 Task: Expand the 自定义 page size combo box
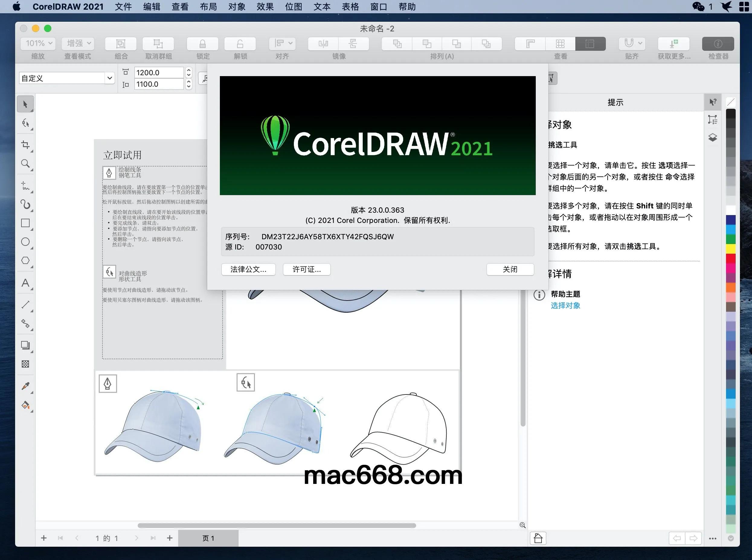point(109,78)
